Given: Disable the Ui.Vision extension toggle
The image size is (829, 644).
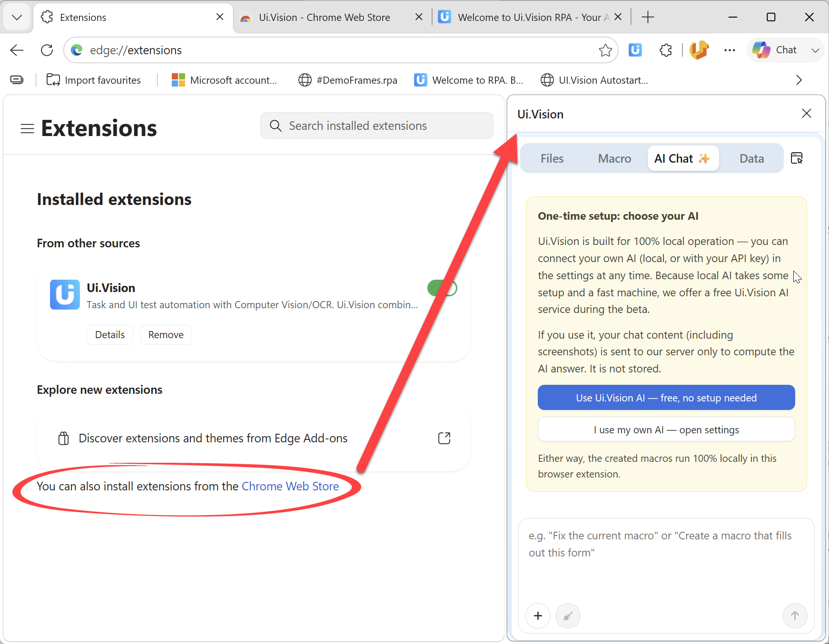Looking at the screenshot, I should 442,288.
